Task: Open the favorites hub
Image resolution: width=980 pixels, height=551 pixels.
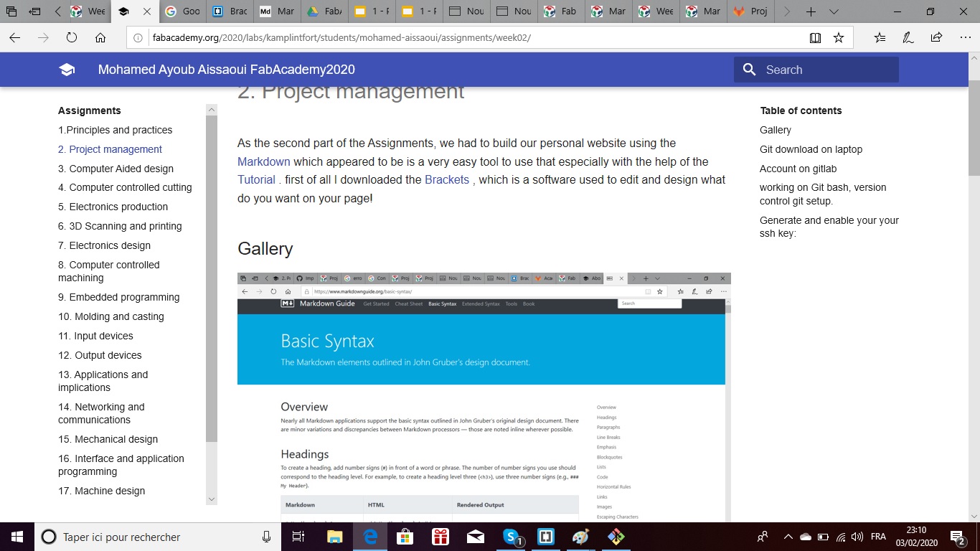Action: 880,38
